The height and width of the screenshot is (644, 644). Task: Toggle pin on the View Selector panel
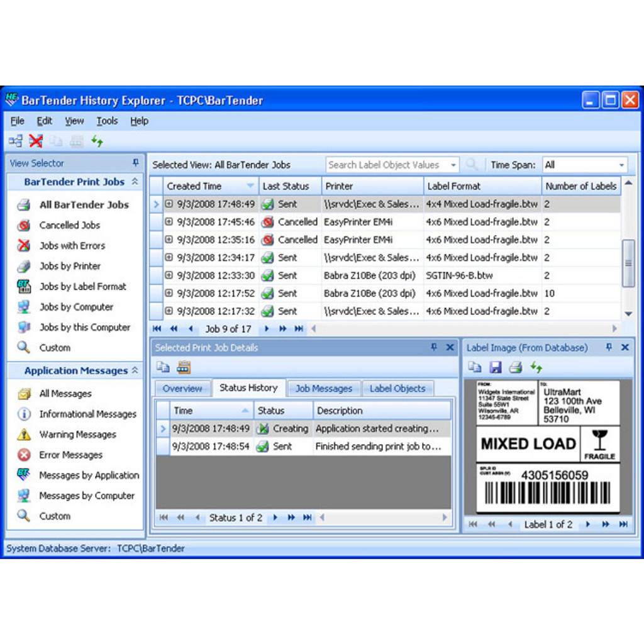point(135,163)
